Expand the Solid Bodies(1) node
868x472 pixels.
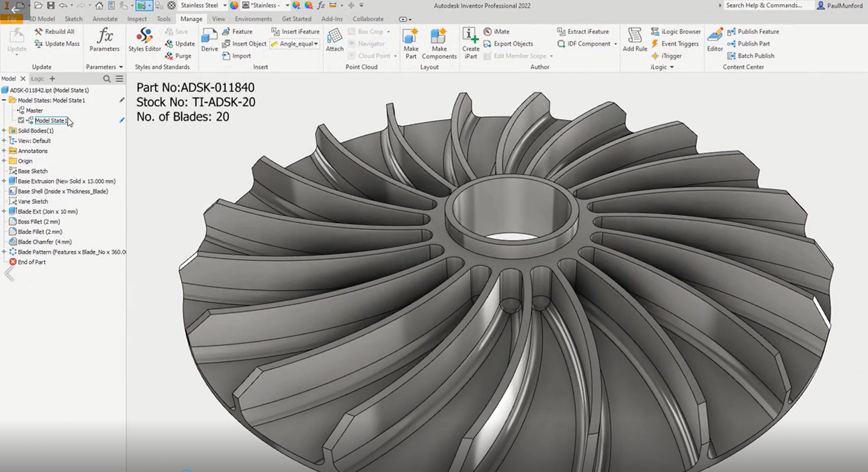click(4, 130)
